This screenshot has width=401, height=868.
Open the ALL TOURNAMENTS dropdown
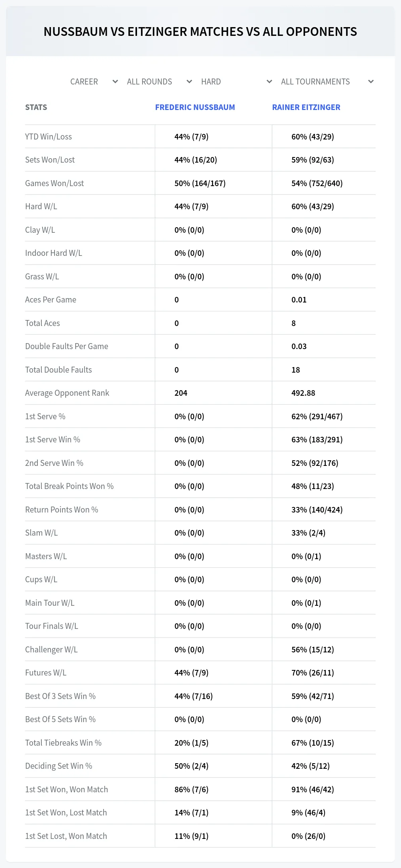[x=327, y=82]
